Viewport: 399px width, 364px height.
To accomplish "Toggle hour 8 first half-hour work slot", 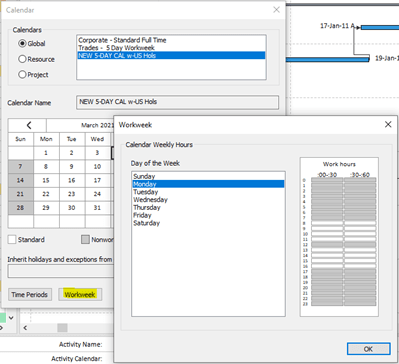I will pyautogui.click(x=327, y=223).
